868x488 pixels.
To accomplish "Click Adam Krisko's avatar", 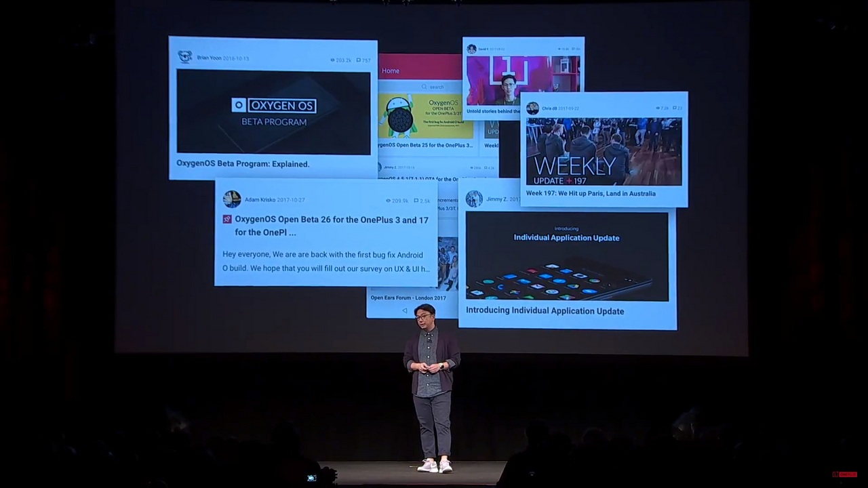I will (232, 199).
